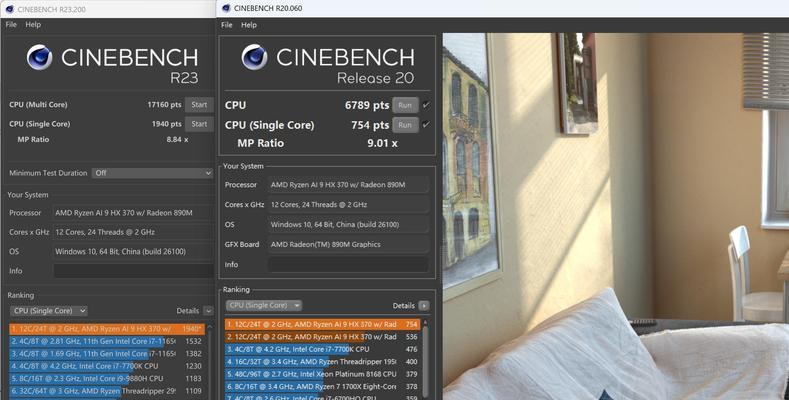Click the rendered room image in R20

click(x=615, y=216)
